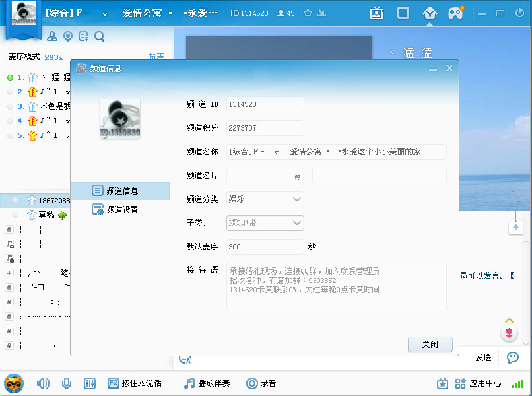Viewport: 532px width, 396px height.
Task: Open search with the magnifier icon
Action: click(100, 36)
